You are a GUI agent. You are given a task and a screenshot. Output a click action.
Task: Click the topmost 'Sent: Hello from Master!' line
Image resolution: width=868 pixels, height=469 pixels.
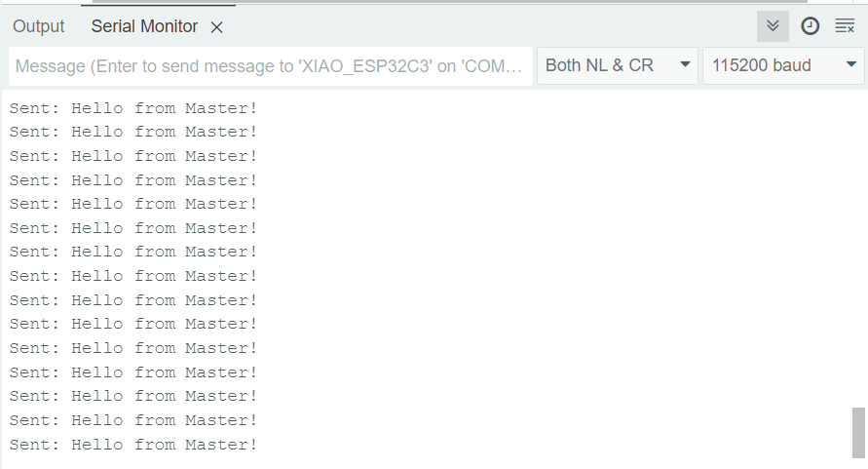[133, 108]
